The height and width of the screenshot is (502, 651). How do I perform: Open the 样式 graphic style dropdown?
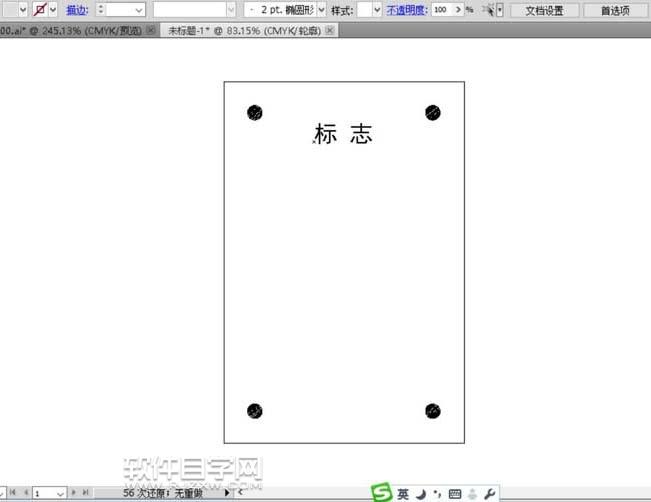coord(377,9)
